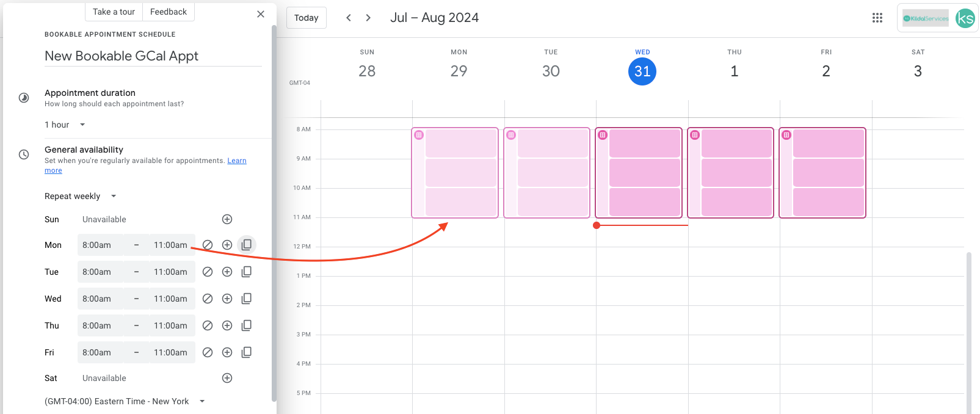Go to next week
This screenshot has width=980, height=414.
point(368,18)
